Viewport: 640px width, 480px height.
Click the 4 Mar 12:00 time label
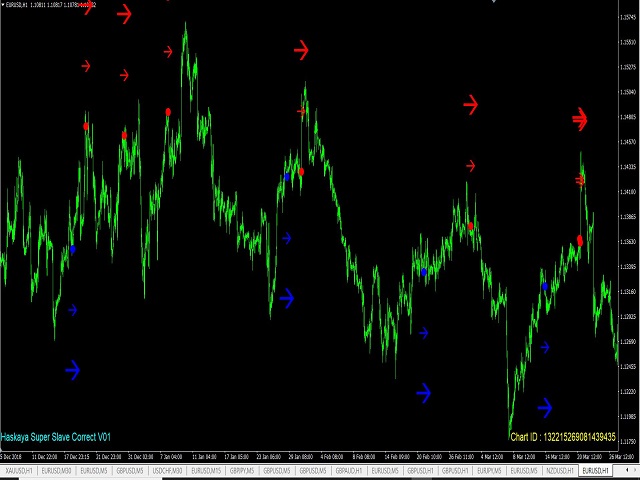(x=492, y=456)
